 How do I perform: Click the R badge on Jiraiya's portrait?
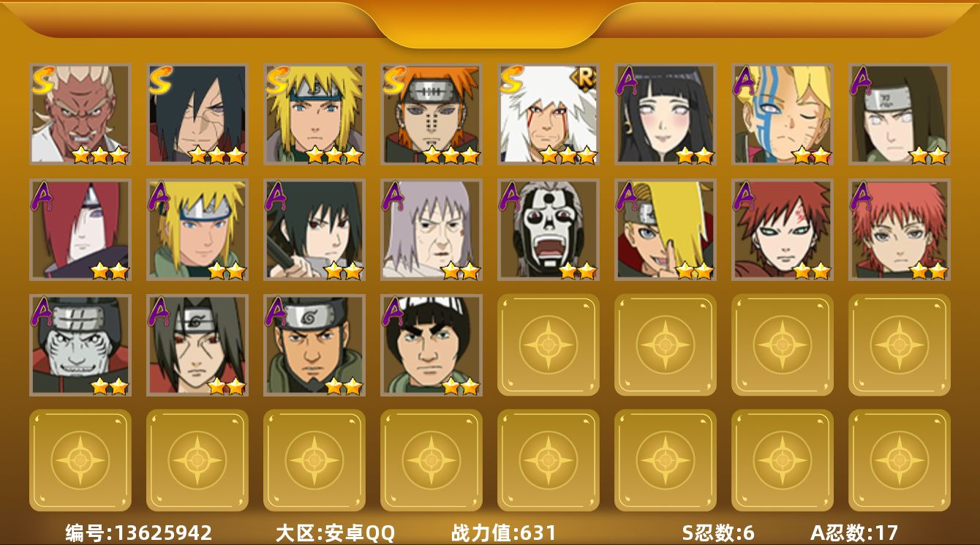584,77
